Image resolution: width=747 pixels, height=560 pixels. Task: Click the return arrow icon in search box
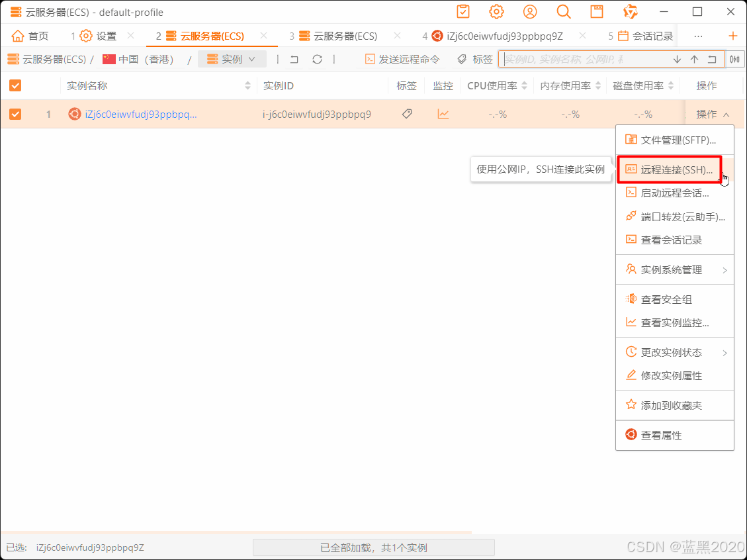pos(712,59)
